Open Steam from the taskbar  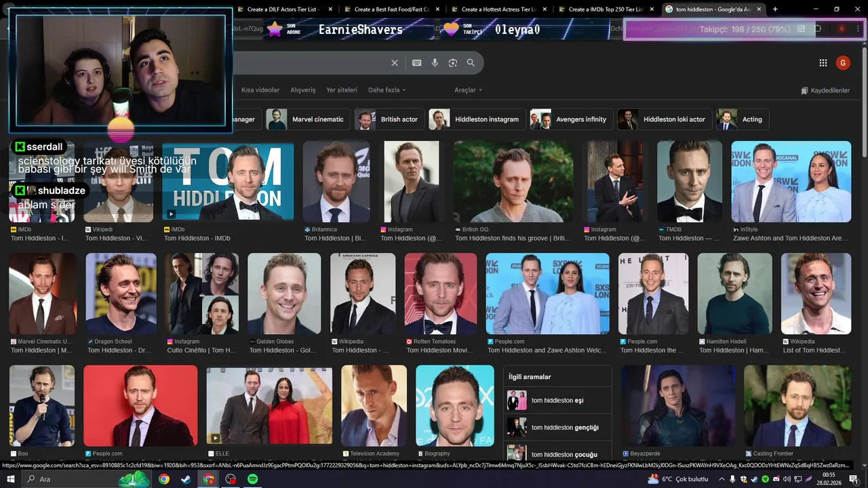pos(186,479)
